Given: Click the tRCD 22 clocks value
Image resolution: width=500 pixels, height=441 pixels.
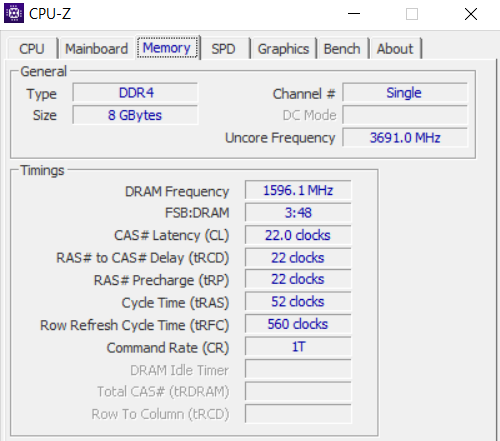Looking at the screenshot, I should pyautogui.click(x=298, y=257).
